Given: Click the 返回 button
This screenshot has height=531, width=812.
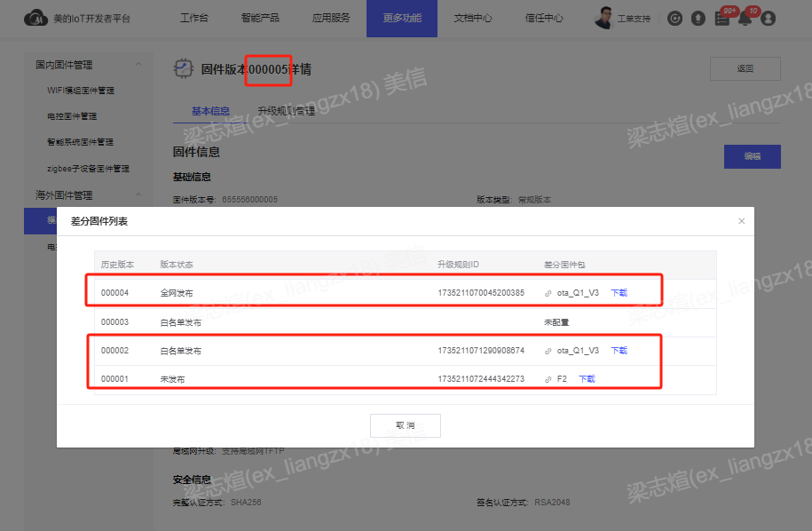Looking at the screenshot, I should click(745, 68).
